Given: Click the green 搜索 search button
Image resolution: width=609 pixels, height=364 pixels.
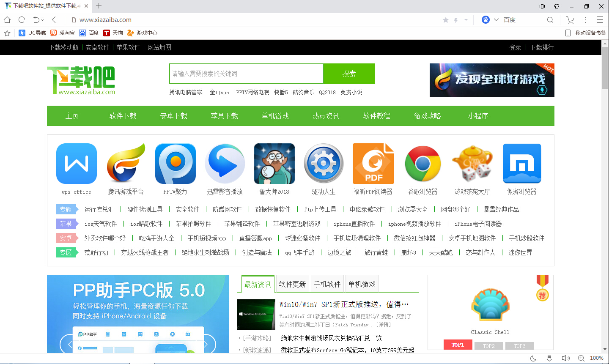Looking at the screenshot, I should tap(349, 73).
